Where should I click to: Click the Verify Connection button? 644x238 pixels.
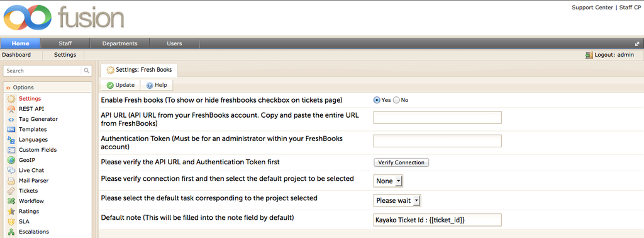pos(401,162)
